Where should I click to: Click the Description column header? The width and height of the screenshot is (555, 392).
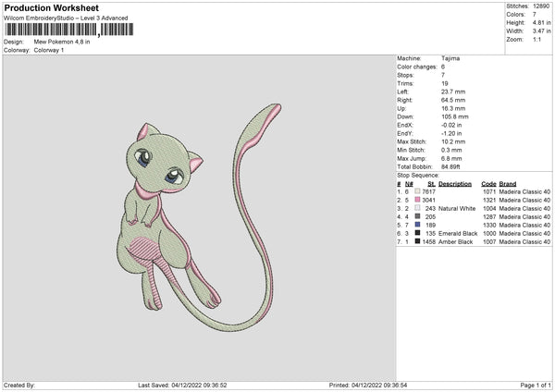455,184
